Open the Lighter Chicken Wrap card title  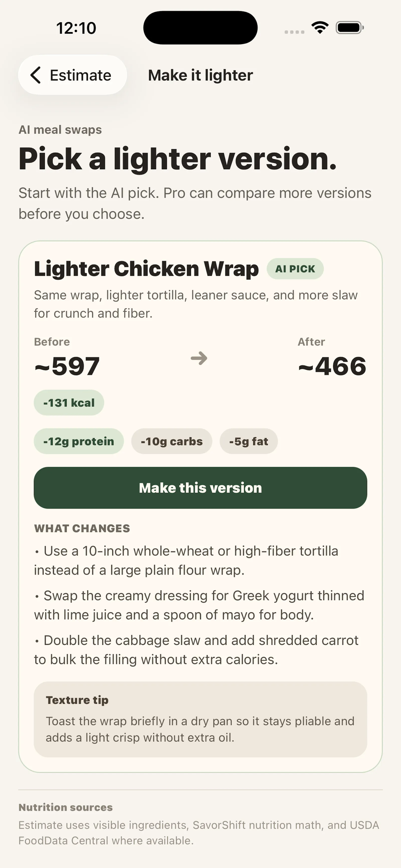146,269
